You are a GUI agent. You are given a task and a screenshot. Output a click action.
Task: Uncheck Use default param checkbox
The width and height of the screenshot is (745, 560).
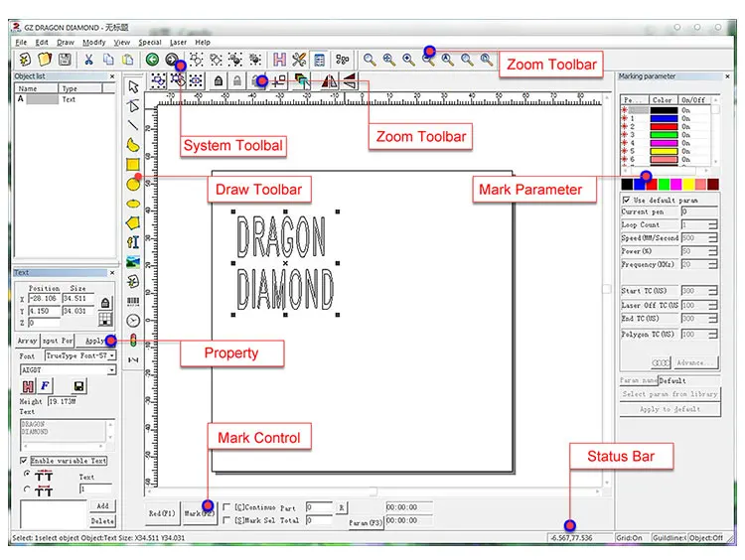point(626,200)
